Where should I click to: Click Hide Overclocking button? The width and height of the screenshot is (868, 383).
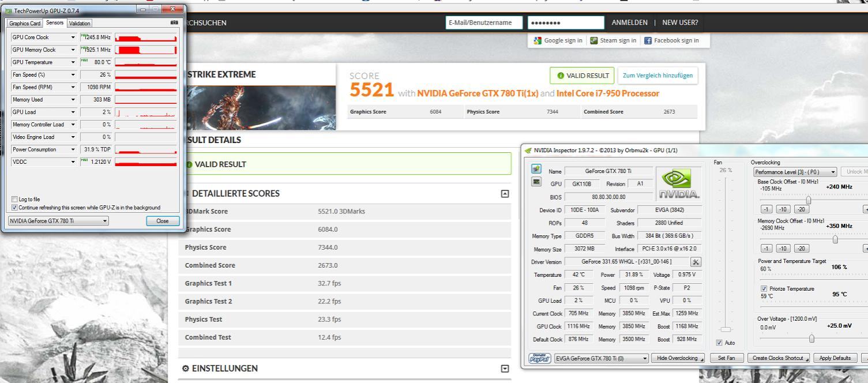click(x=678, y=358)
